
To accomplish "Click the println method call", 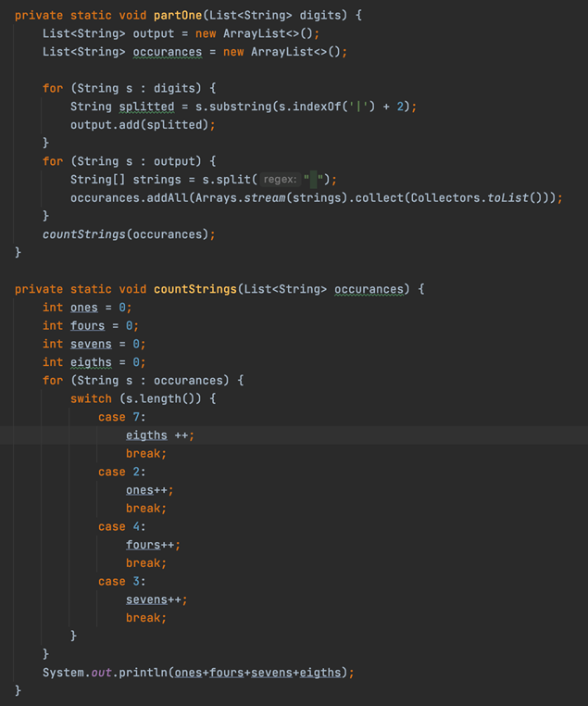I will pyautogui.click(x=143, y=674).
